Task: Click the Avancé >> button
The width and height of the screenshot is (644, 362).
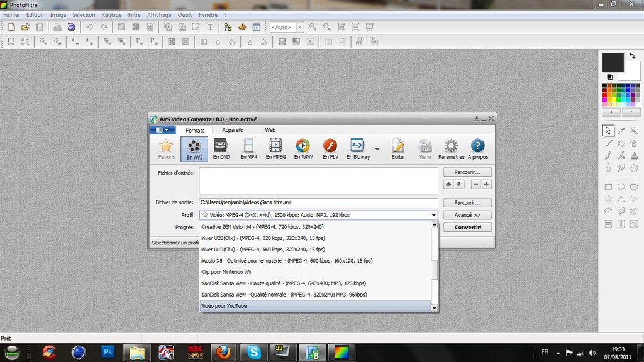Action: point(467,215)
